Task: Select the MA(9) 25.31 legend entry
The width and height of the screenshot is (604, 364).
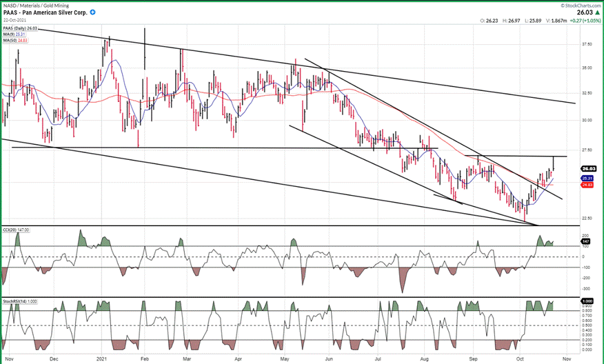Action: (14, 34)
